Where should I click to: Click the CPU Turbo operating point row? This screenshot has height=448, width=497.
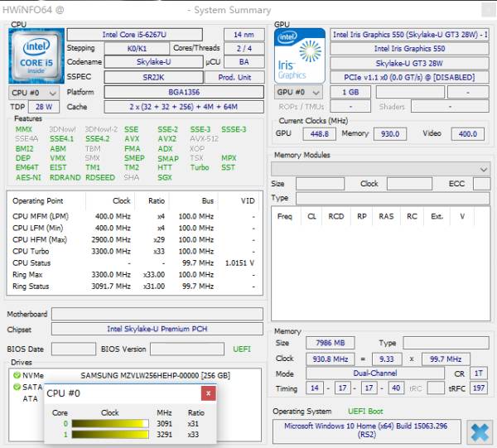(133, 251)
